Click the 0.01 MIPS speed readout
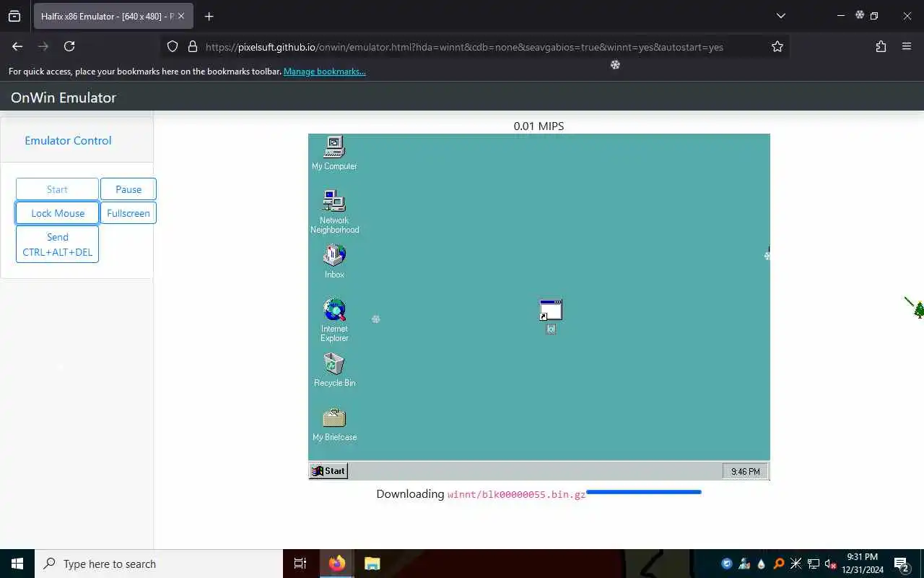 [539, 126]
